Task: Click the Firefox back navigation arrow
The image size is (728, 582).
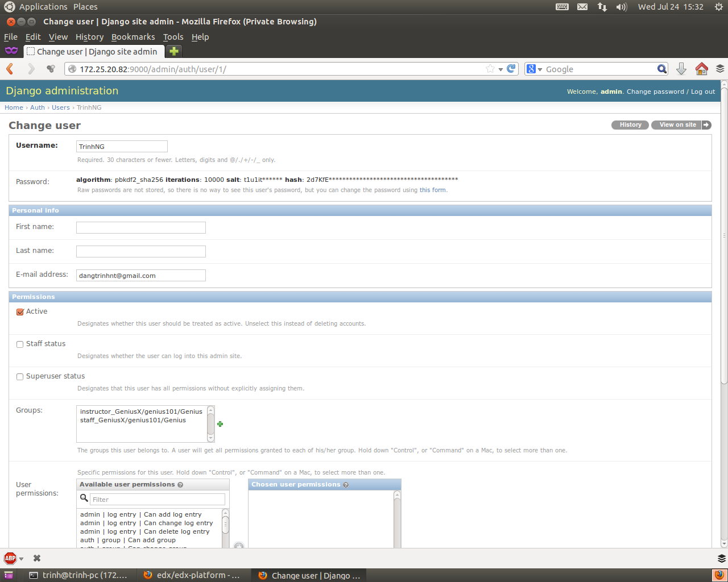Action: click(x=10, y=69)
